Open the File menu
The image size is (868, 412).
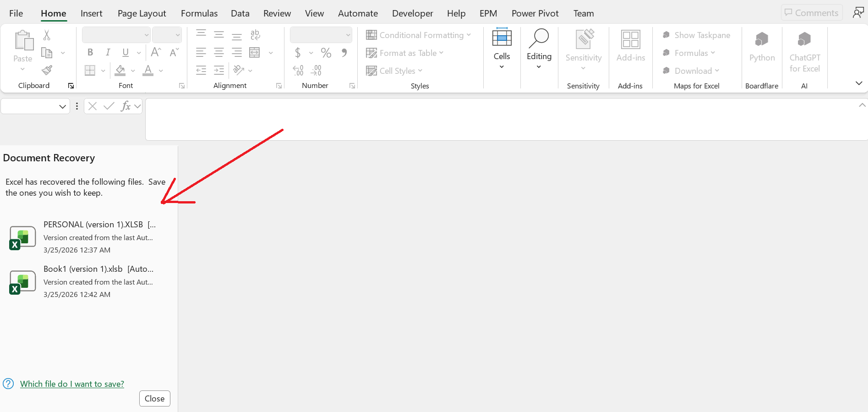[16, 13]
